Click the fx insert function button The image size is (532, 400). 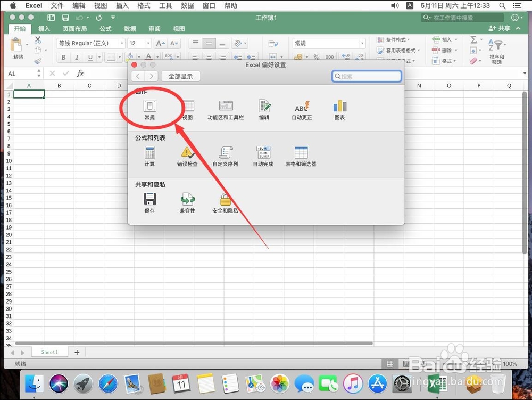80,74
